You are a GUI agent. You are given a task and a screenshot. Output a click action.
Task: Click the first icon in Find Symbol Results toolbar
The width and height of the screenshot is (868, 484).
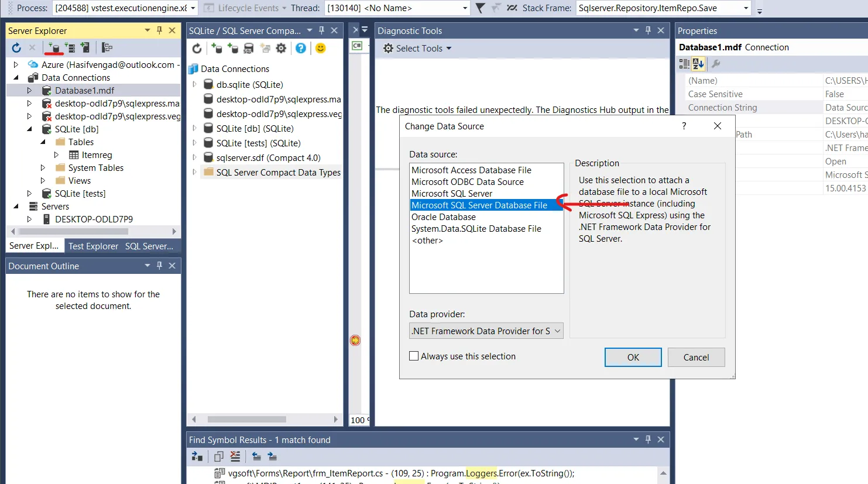click(197, 456)
